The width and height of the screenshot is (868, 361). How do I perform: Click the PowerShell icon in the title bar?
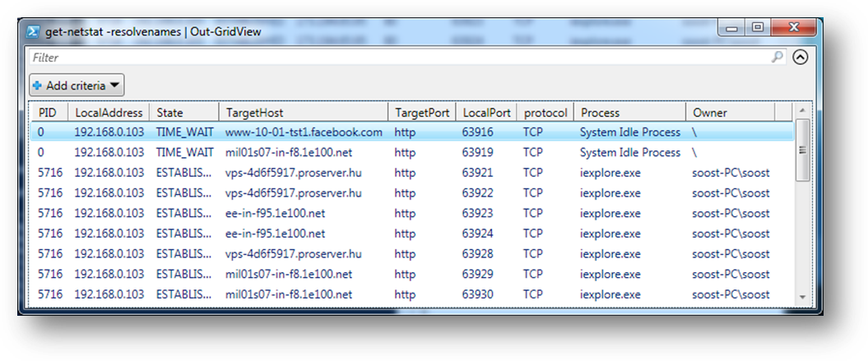[32, 30]
